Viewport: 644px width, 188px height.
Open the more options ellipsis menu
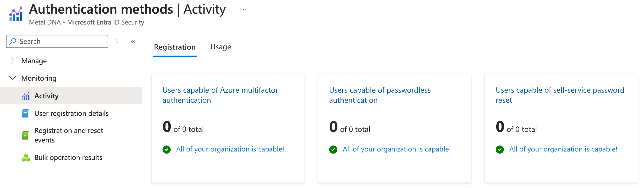pos(243,10)
